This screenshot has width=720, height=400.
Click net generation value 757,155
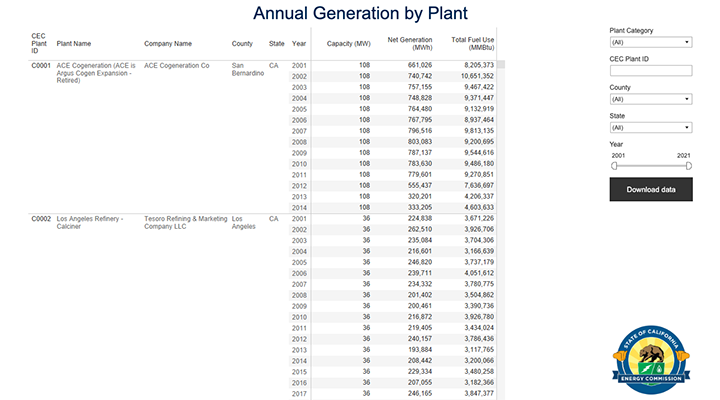pos(420,87)
